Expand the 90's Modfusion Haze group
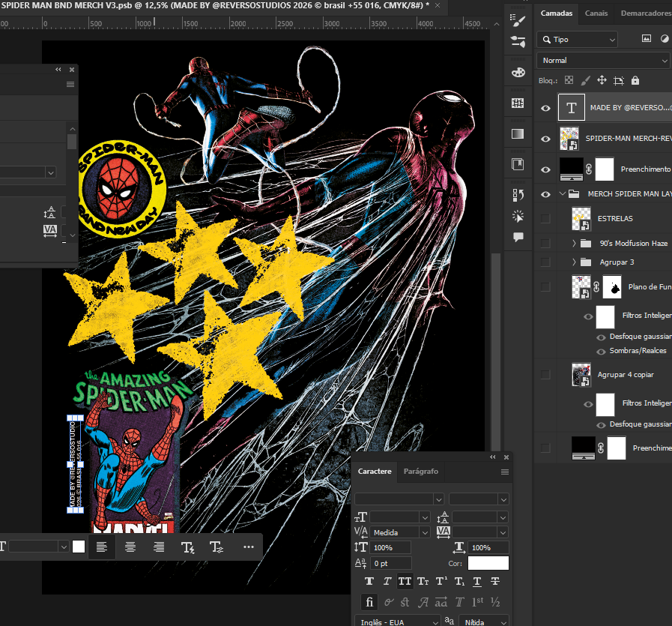672x626 pixels. coord(574,243)
